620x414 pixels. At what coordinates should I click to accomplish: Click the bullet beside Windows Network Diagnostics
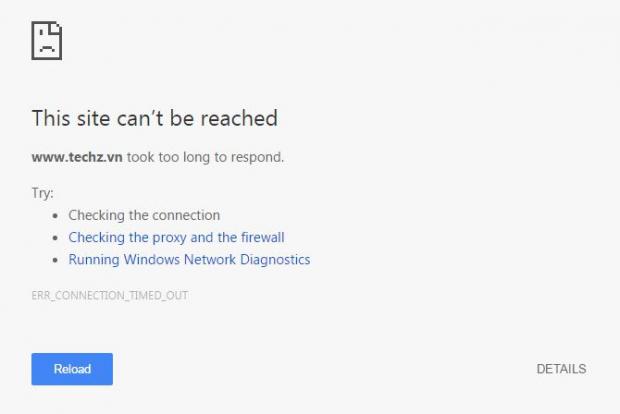pos(54,260)
